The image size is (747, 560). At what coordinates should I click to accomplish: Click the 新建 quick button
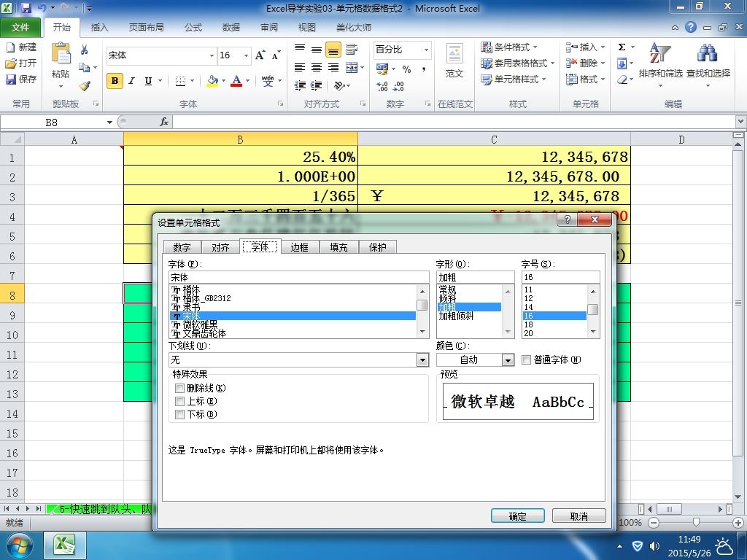[x=21, y=47]
